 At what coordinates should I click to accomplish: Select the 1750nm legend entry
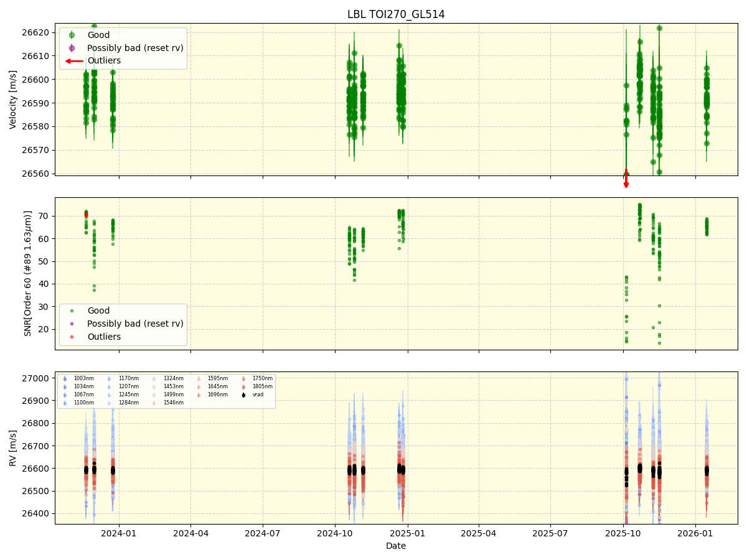263,378
